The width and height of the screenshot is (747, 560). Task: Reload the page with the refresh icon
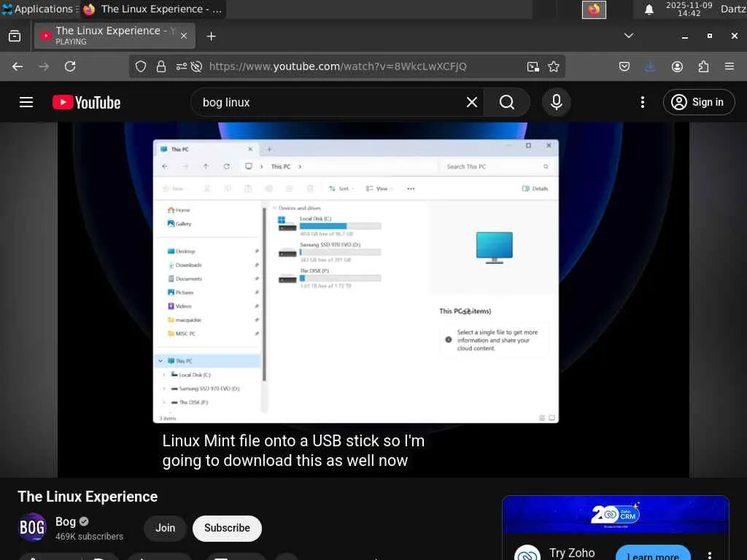[x=70, y=66]
